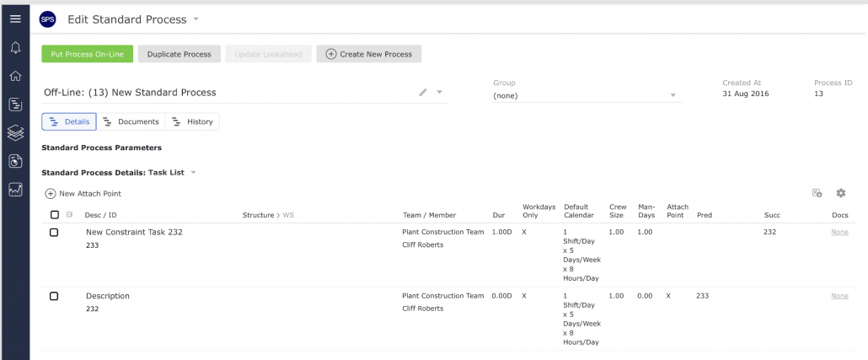Click the Update Lookahead button
This screenshot has height=360, width=868.
(x=269, y=54)
